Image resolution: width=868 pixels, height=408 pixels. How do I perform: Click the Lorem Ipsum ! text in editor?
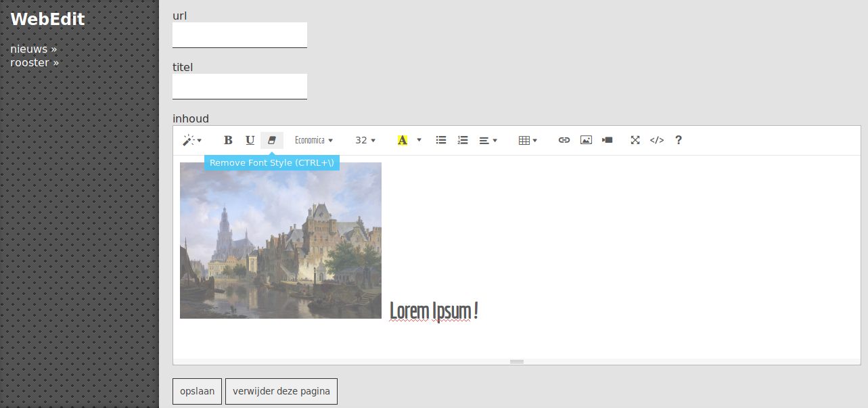point(434,311)
